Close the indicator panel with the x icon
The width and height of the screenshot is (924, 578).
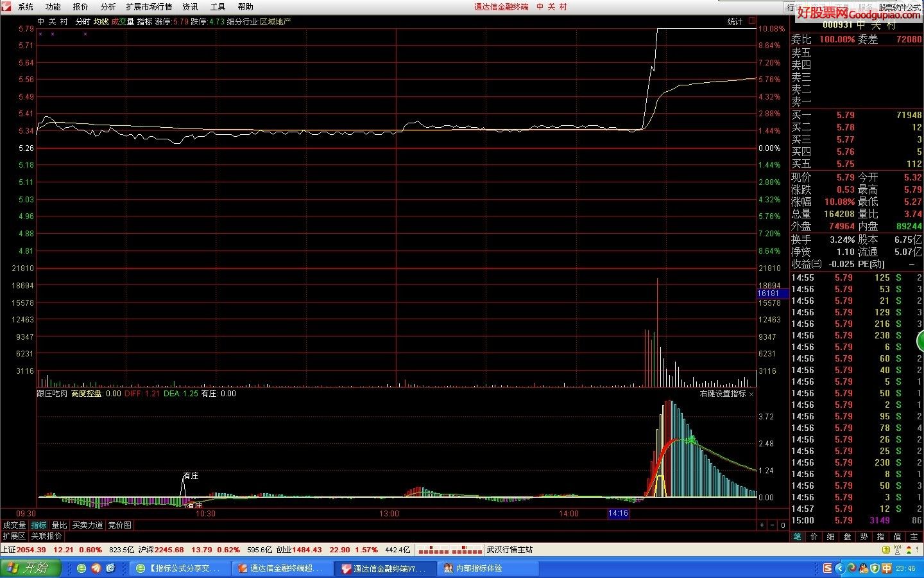coord(751,394)
